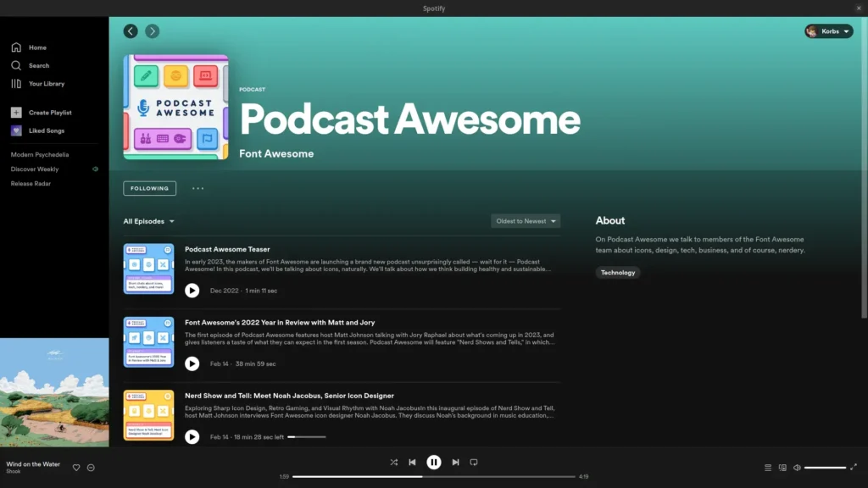Play the Podcast Awesome Teaser episode
The image size is (868, 488).
click(192, 291)
